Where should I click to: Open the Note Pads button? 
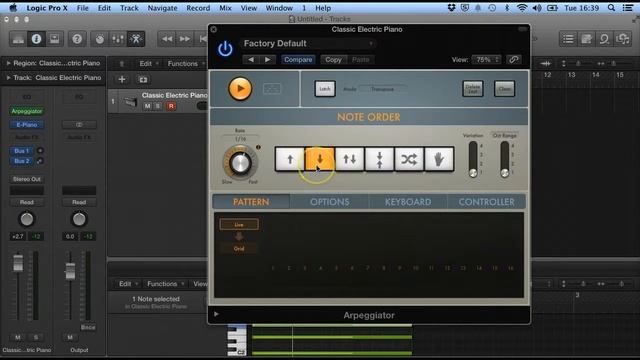pos(586,39)
